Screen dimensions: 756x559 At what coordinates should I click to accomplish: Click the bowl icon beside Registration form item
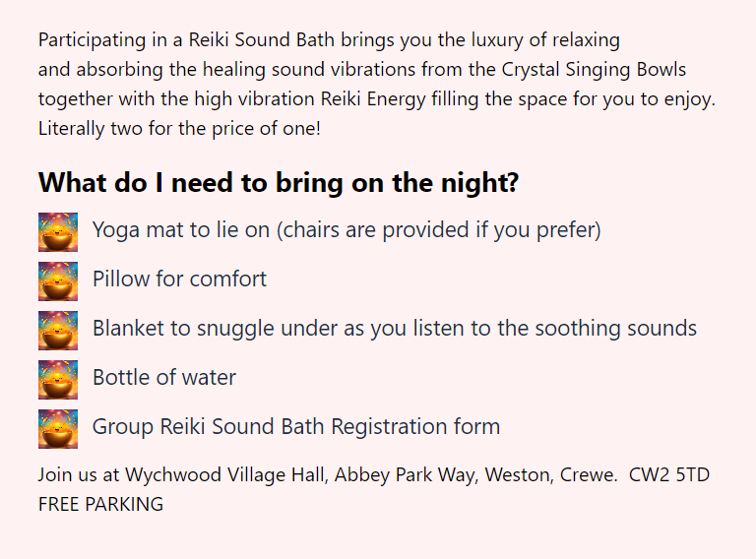pyautogui.click(x=58, y=428)
